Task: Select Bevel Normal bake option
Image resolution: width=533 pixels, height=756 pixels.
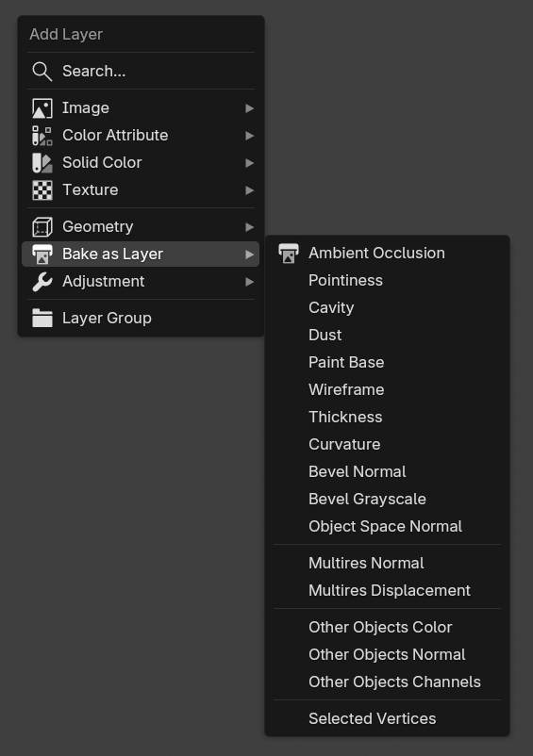Action: coord(388,471)
